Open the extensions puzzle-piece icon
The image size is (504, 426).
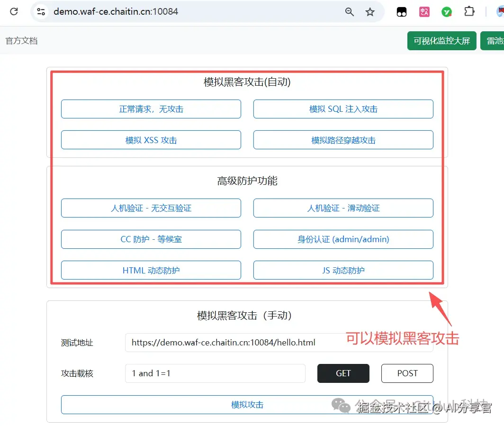pyautogui.click(x=469, y=12)
